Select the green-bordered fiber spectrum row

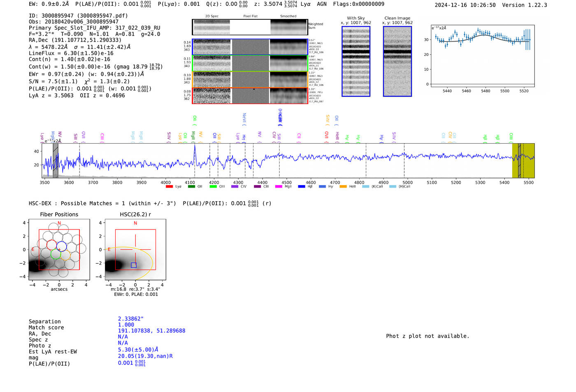pos(250,63)
